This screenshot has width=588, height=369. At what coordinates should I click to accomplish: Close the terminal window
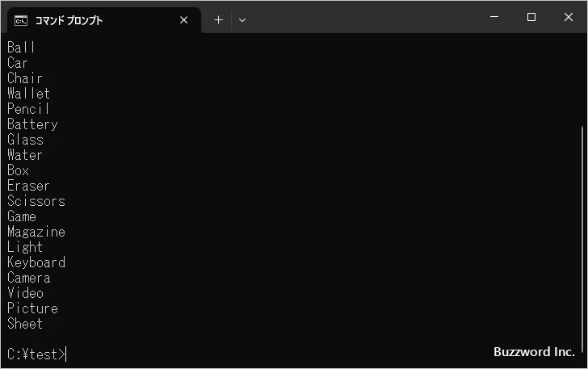(x=568, y=17)
